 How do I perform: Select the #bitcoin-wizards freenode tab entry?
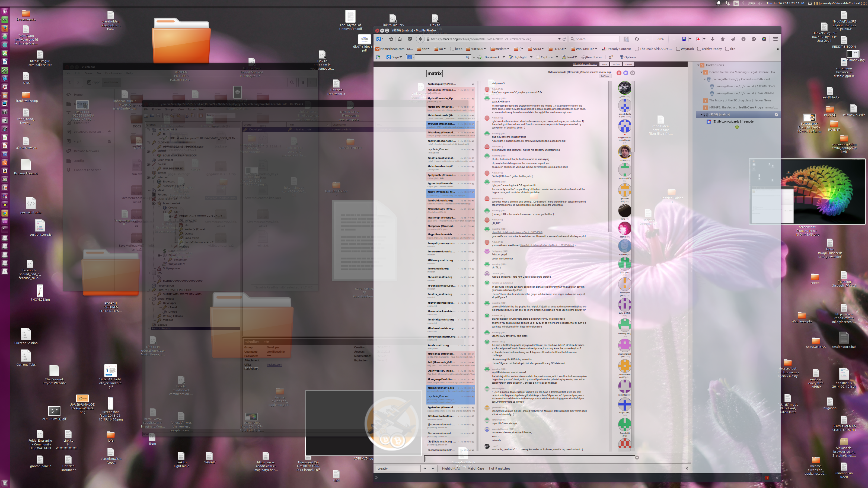coord(733,121)
